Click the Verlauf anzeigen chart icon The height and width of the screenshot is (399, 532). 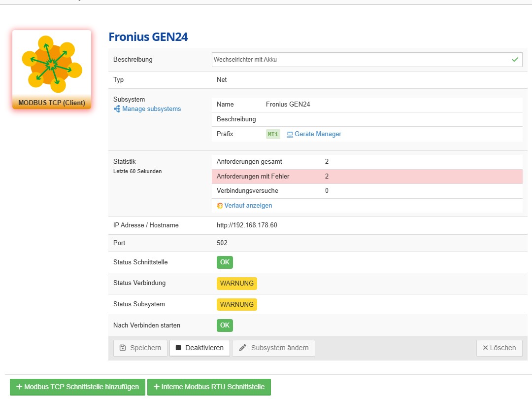(220, 206)
